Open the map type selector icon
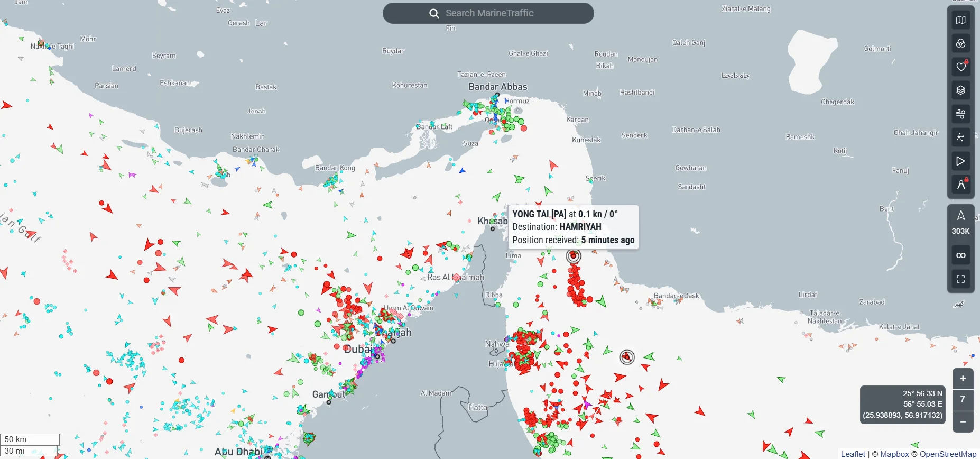Image resolution: width=980 pixels, height=459 pixels. (960, 20)
